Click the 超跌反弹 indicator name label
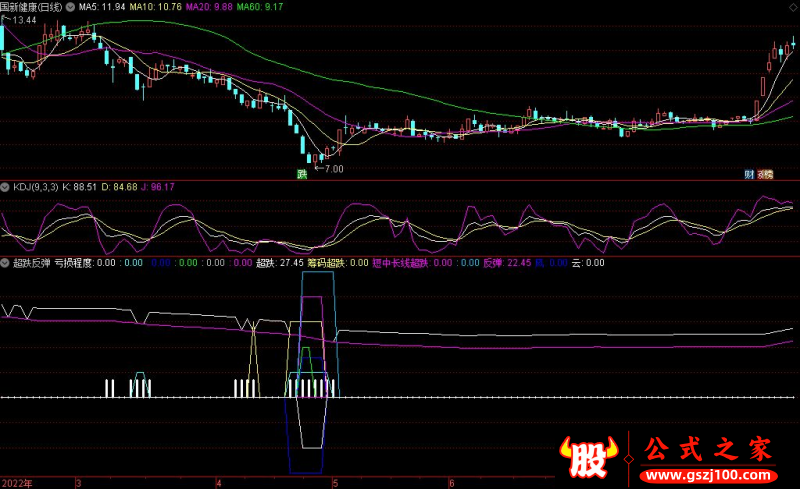 tap(32, 263)
